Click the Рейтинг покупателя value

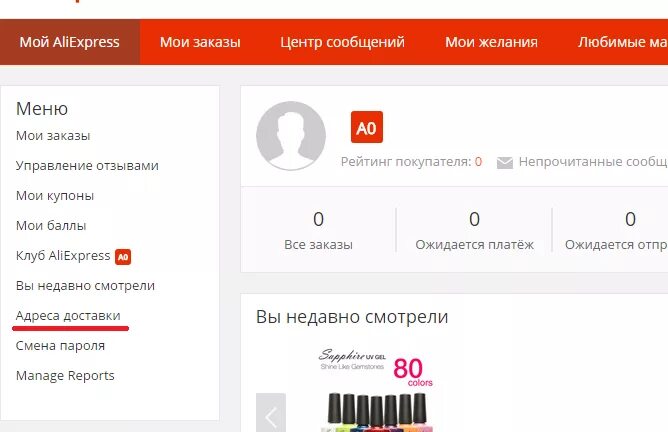click(478, 162)
